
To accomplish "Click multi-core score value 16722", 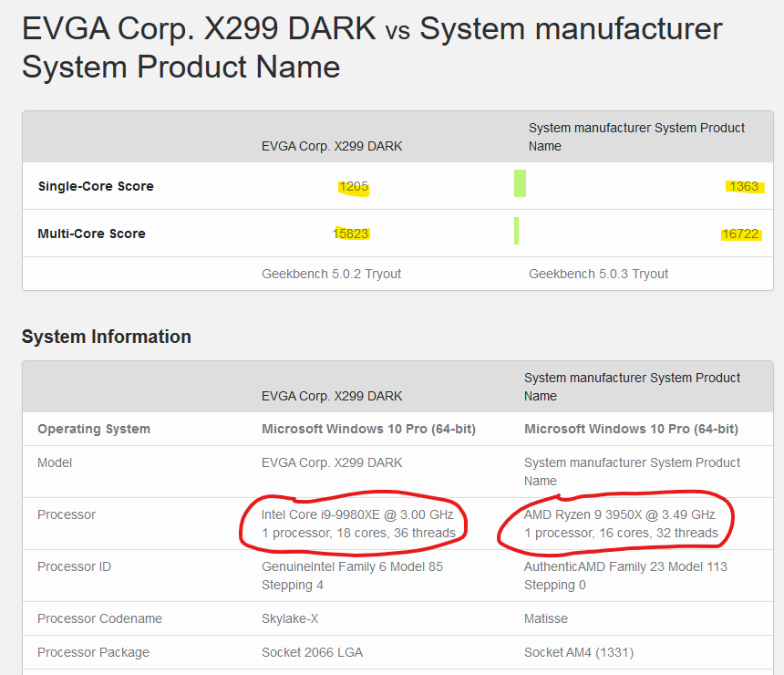I will (740, 234).
